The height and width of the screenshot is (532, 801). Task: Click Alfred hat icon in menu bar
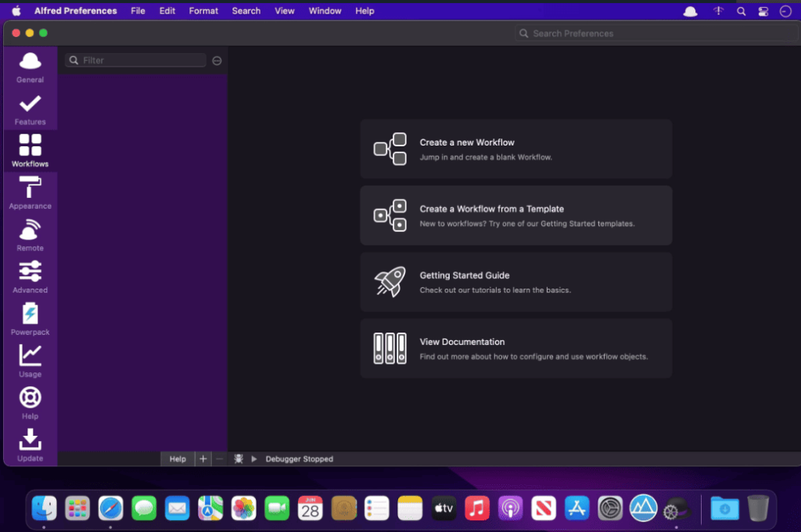pos(690,11)
